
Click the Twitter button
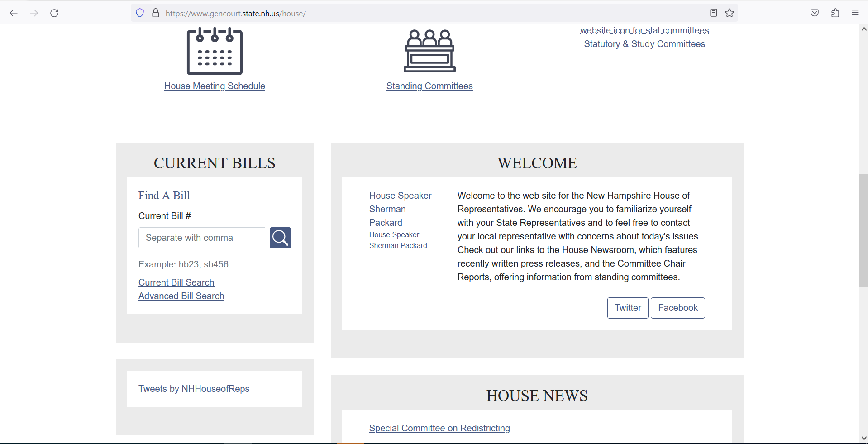pos(627,308)
